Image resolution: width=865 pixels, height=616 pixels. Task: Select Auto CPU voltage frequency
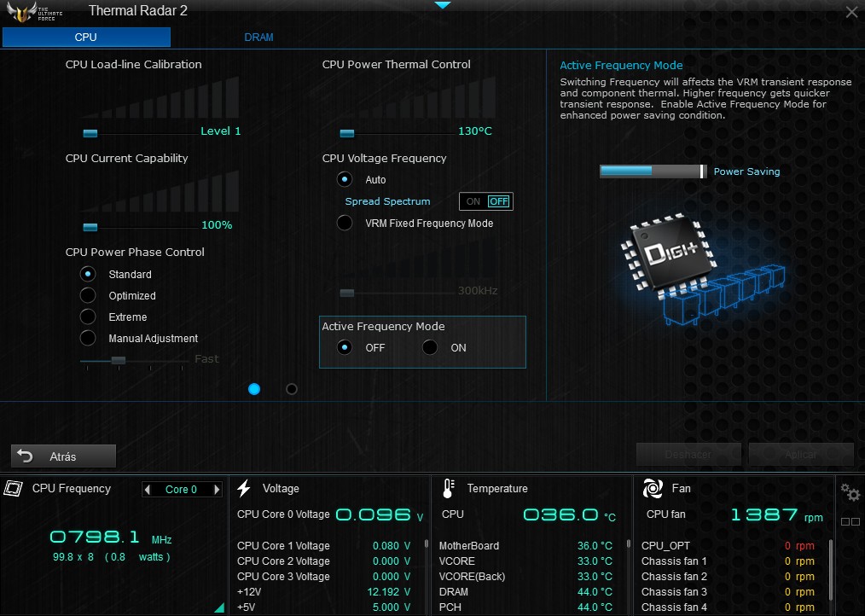pyautogui.click(x=345, y=179)
